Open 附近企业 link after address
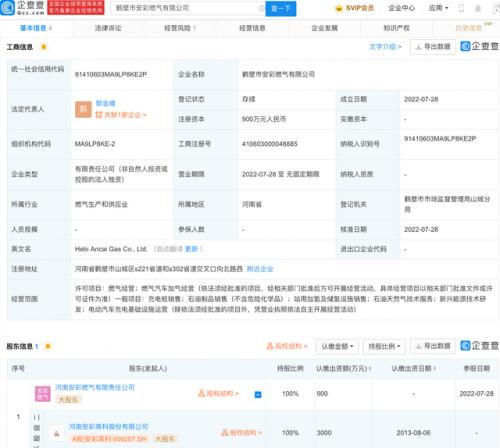This screenshot has width=500, height=448. coord(260,269)
